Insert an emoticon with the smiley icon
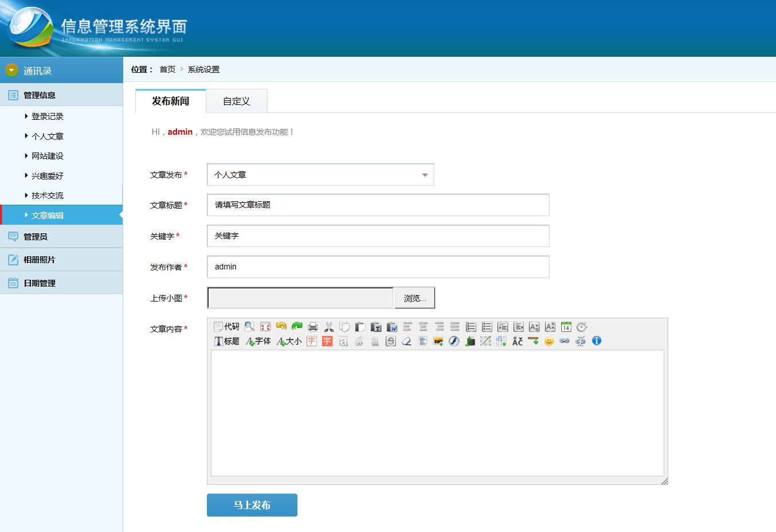The height and width of the screenshot is (532, 776). [x=549, y=341]
